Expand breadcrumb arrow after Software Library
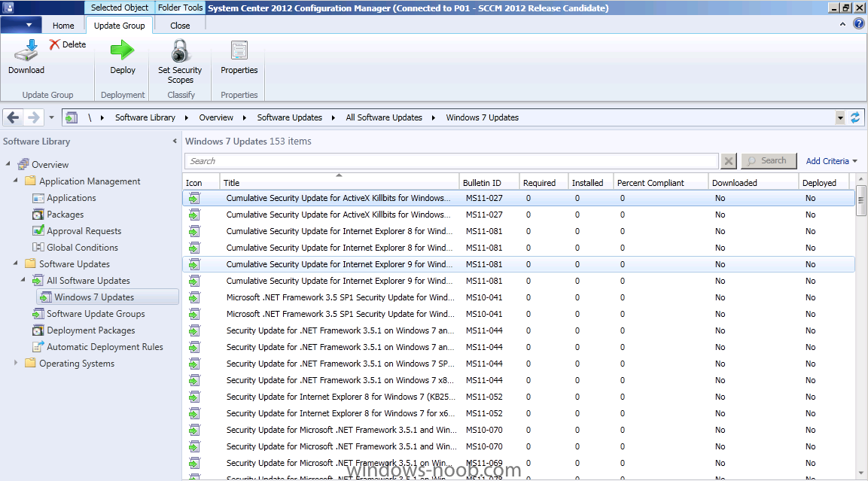 [x=187, y=117]
